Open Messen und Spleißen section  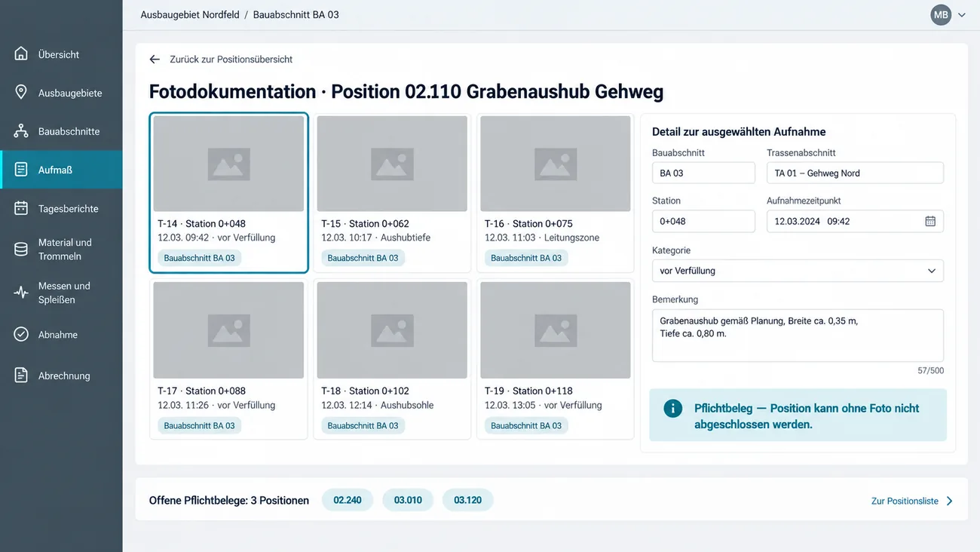(x=61, y=293)
